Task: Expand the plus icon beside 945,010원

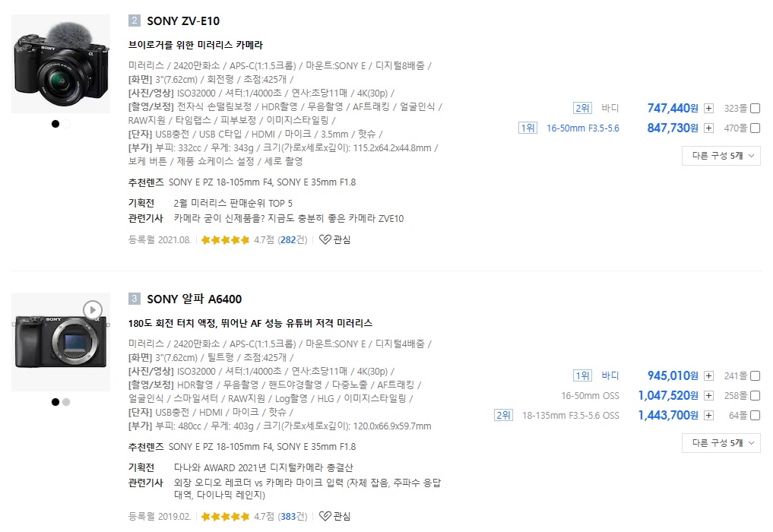Action: coord(708,376)
